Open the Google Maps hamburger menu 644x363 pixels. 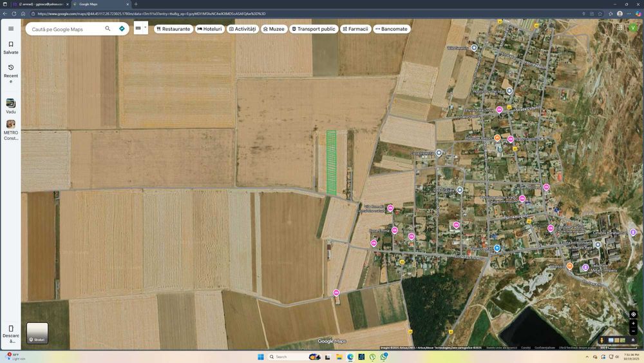coord(11,29)
